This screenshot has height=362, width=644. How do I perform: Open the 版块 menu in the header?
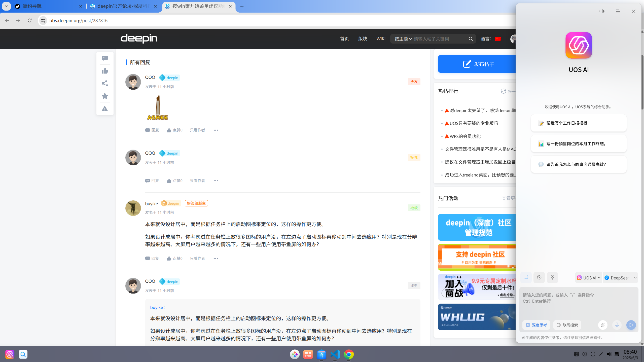[363, 39]
